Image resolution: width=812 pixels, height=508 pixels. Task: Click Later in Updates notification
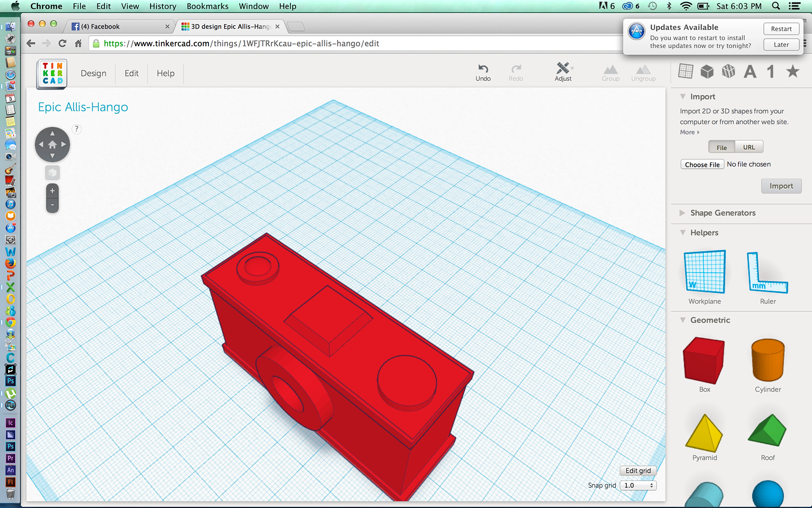(x=781, y=44)
